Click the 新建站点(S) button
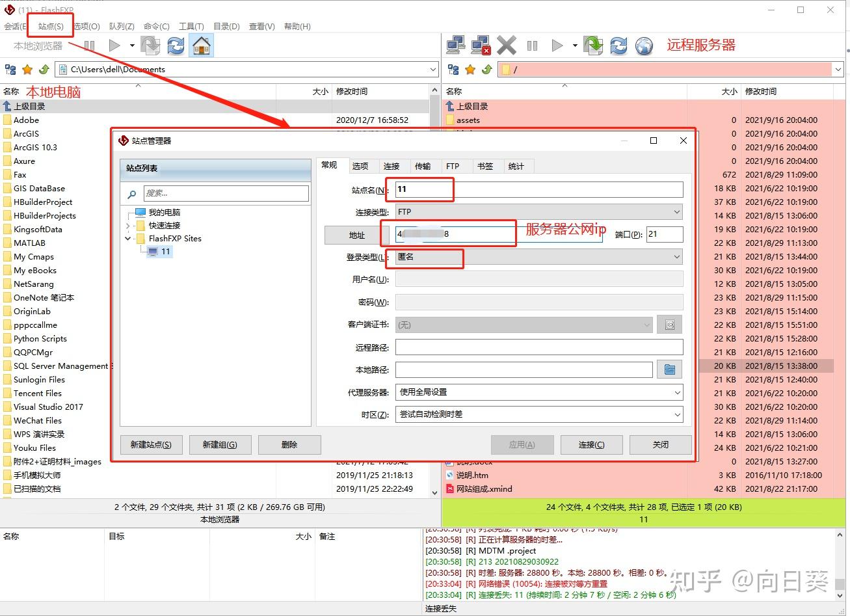The image size is (850, 616). click(x=151, y=445)
